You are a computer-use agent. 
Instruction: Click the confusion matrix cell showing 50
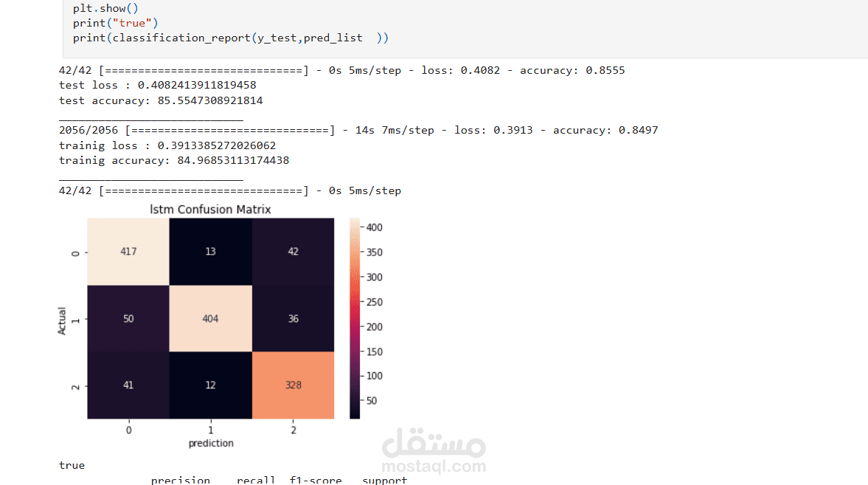[128, 319]
